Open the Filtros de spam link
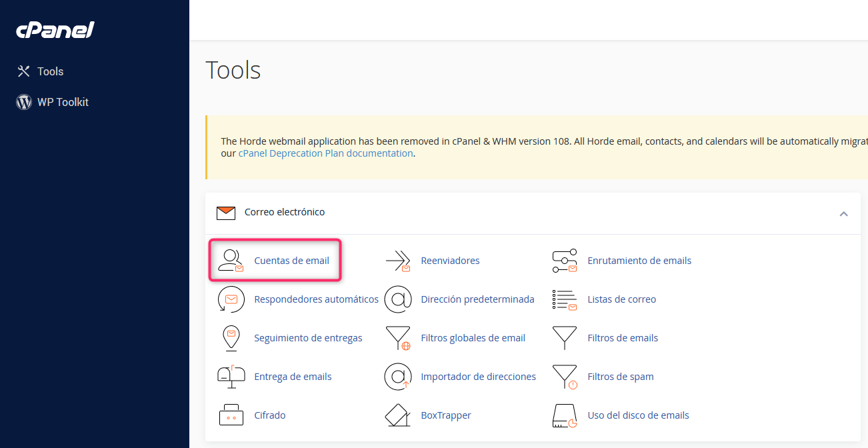The width and height of the screenshot is (868, 448). click(621, 377)
